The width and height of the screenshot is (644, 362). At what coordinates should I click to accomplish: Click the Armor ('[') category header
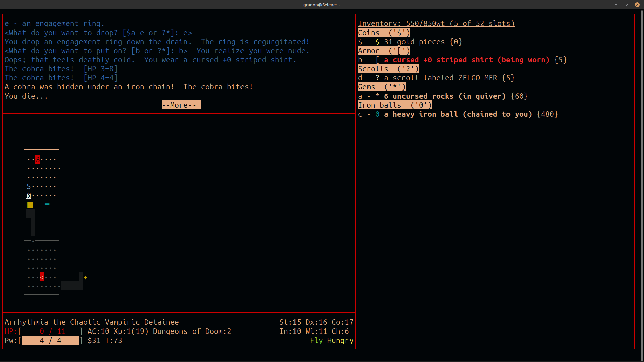tap(384, 51)
